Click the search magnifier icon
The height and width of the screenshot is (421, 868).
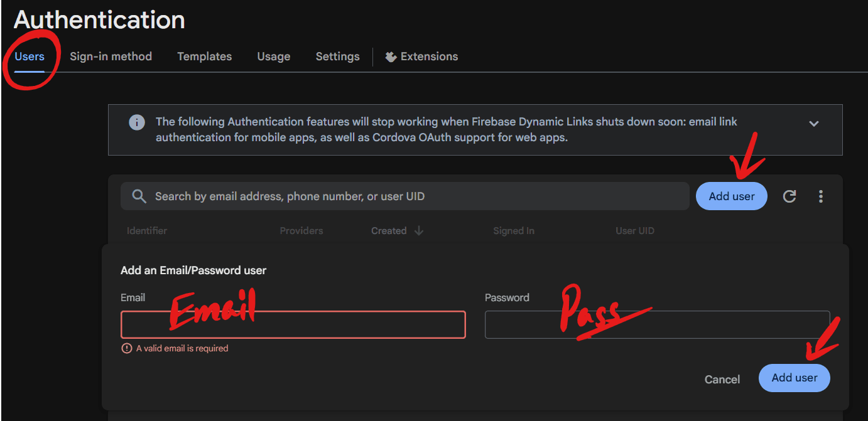(139, 196)
